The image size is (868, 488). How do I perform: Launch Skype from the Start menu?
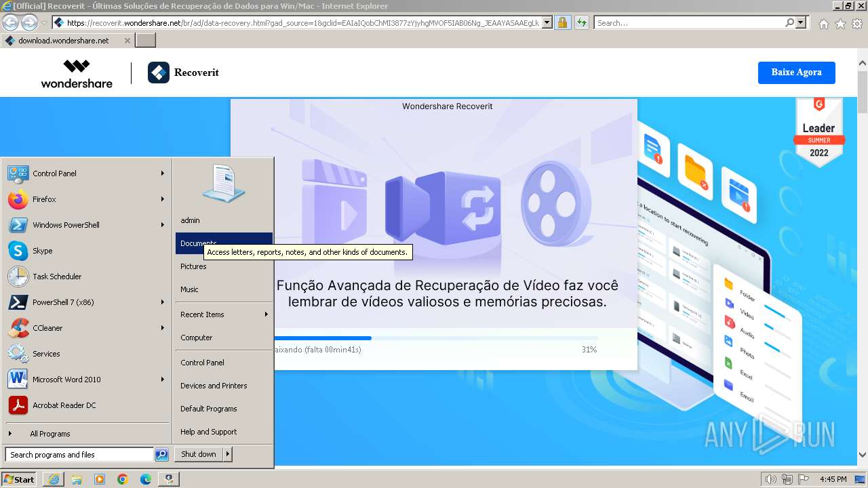click(87, 251)
